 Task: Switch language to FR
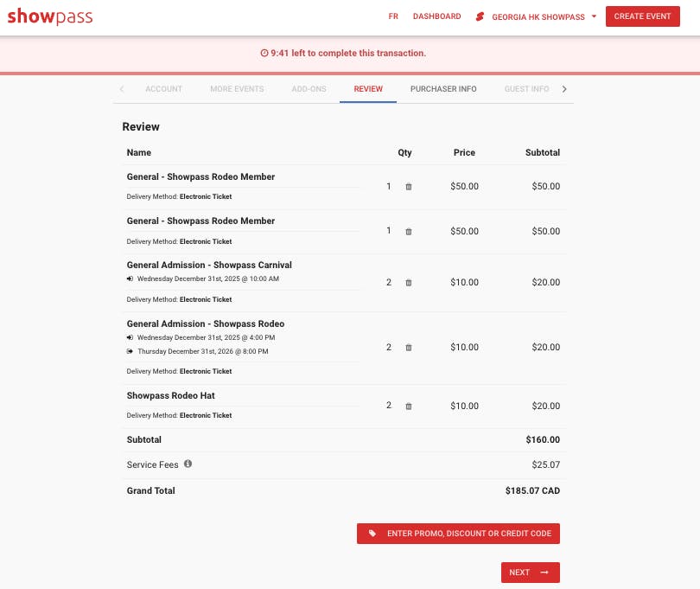click(393, 16)
